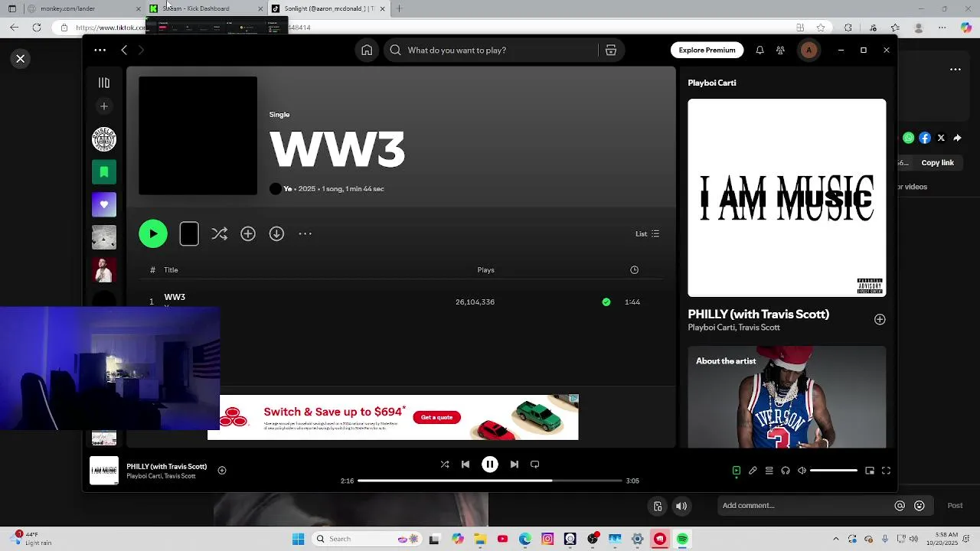Screen dimensions: 980x551
Task: Download the WW3 single
Action: pos(276,234)
